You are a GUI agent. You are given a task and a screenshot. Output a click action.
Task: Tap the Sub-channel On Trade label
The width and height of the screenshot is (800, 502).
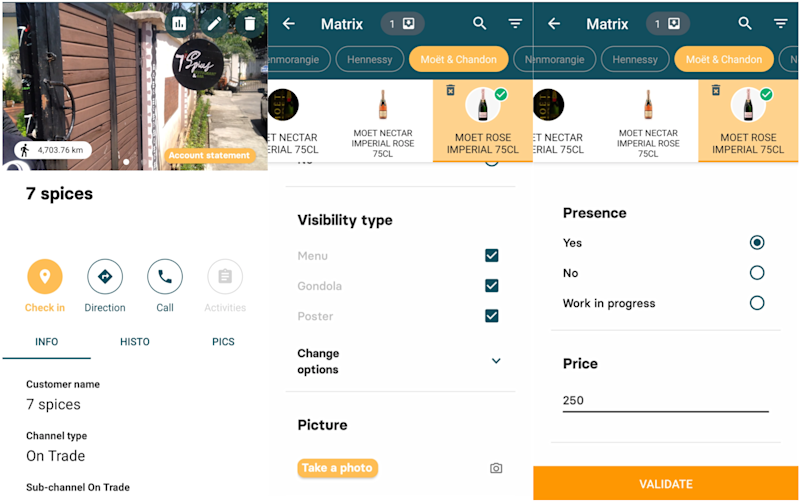[x=78, y=487]
